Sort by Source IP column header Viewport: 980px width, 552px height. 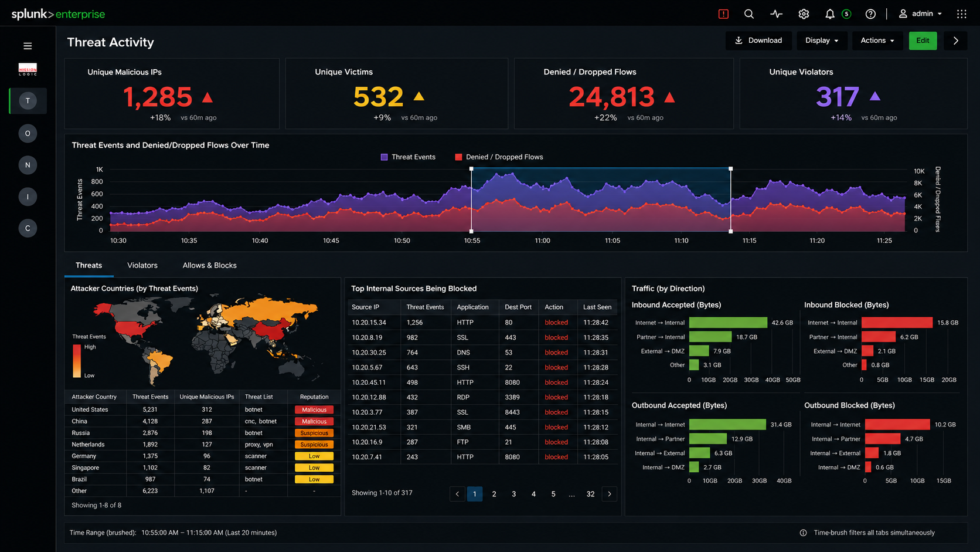point(365,307)
